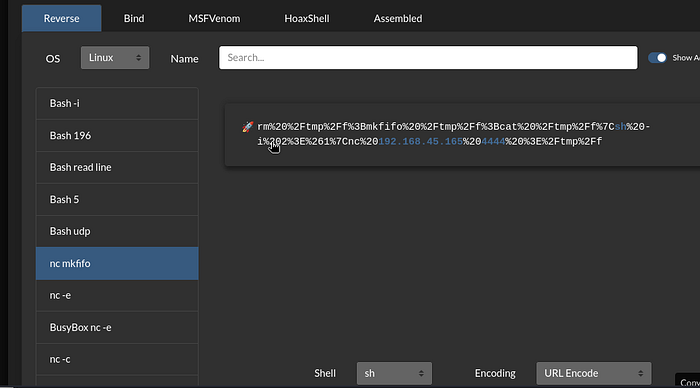The image size is (700, 388).
Task: Click the Name search field
Action: tap(428, 58)
